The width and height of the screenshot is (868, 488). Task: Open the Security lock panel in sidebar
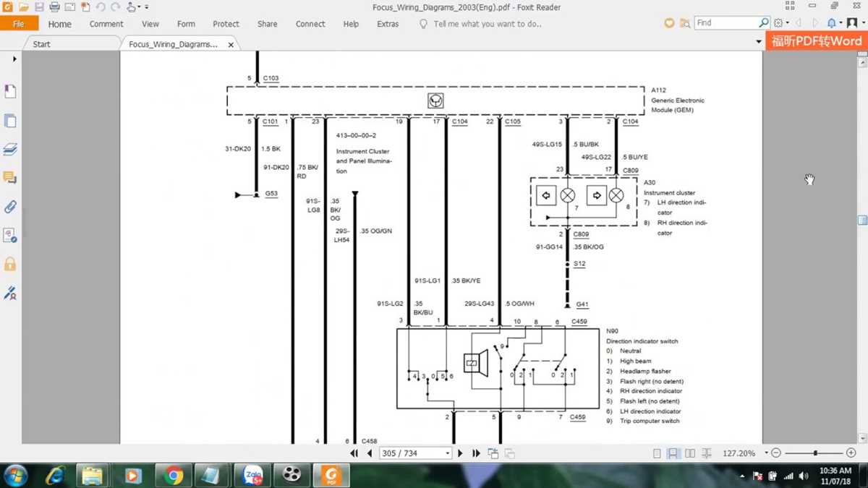pyautogui.click(x=10, y=264)
